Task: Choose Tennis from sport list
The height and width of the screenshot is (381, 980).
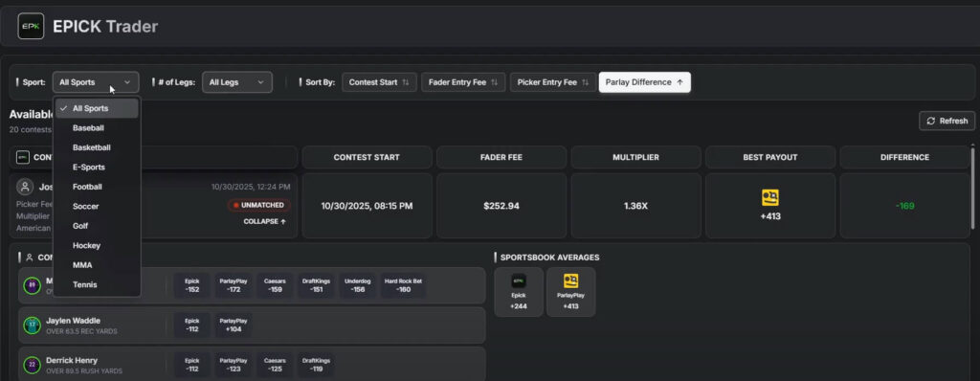Action: coord(97,284)
